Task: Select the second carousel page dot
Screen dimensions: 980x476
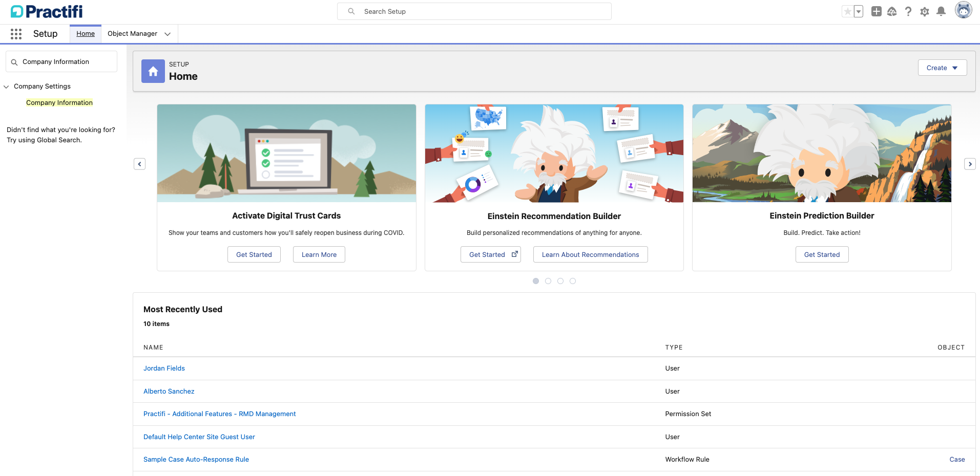Action: pos(548,281)
